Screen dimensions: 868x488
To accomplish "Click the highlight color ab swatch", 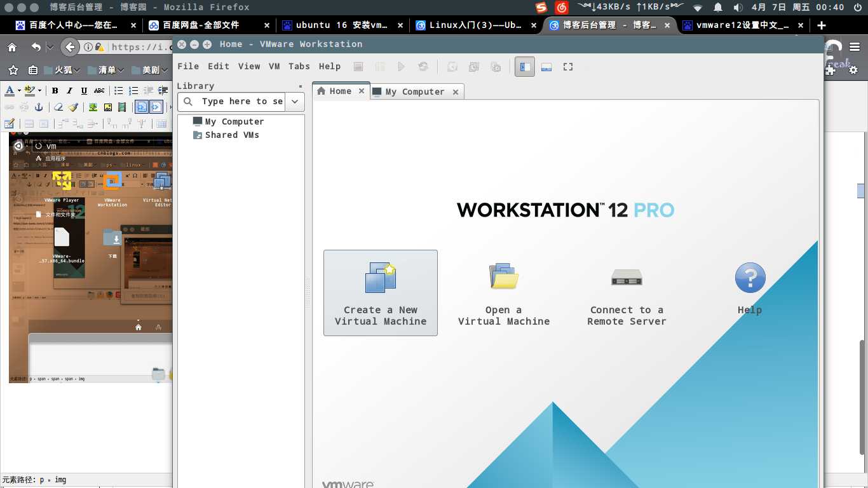I will point(29,90).
